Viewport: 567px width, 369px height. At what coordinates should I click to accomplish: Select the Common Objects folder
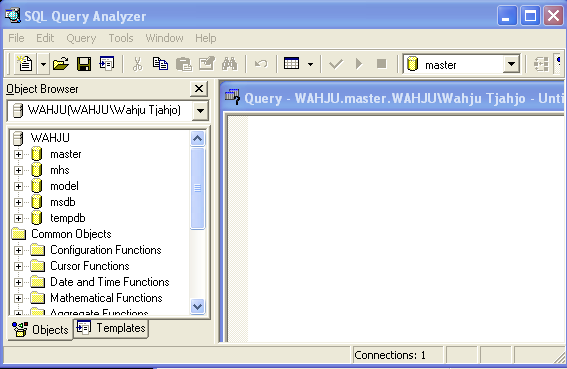(x=71, y=234)
